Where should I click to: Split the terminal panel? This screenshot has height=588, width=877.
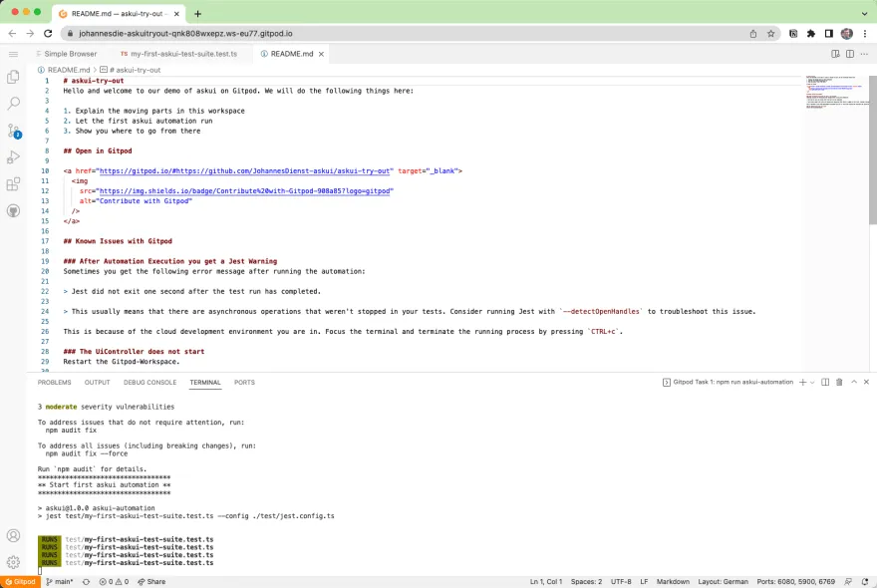[825, 382]
